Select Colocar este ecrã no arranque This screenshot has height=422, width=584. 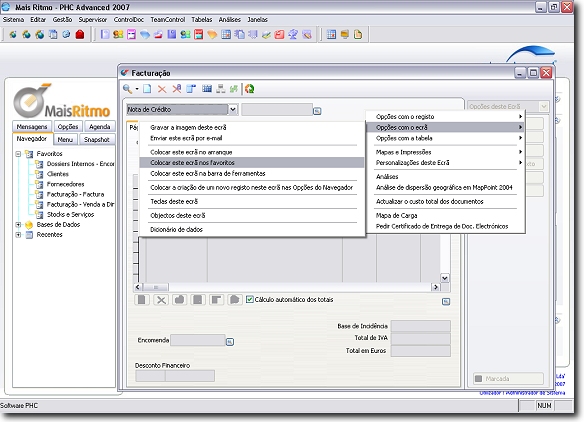[x=252, y=152]
